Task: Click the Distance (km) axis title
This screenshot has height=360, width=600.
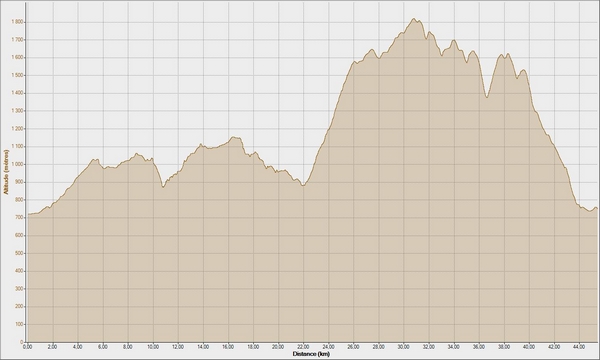Action: coord(311,354)
